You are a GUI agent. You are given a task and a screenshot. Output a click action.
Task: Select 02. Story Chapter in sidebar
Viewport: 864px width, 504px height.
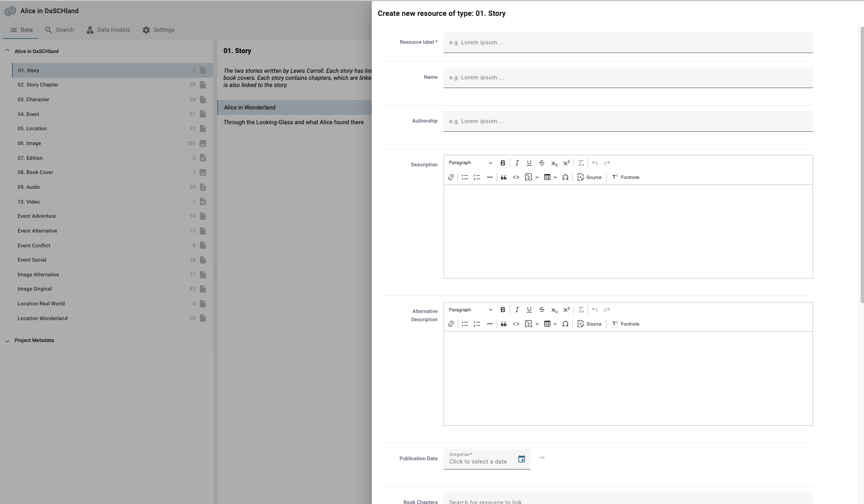pos(112,85)
